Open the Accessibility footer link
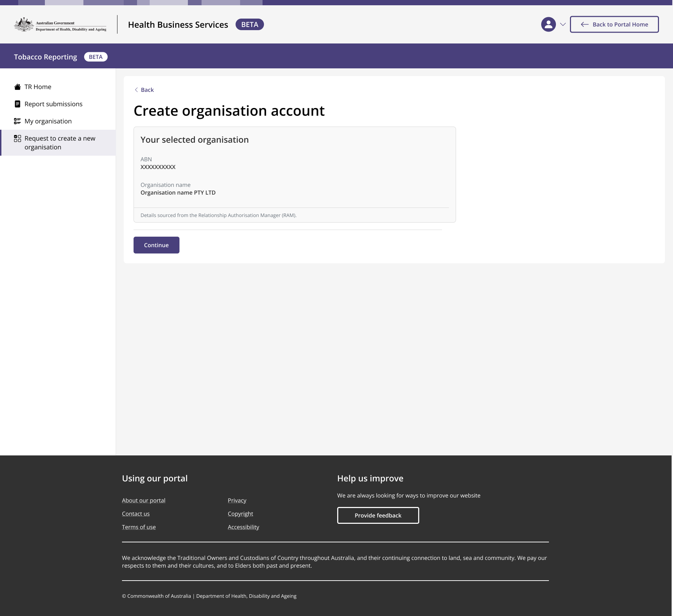 (244, 527)
